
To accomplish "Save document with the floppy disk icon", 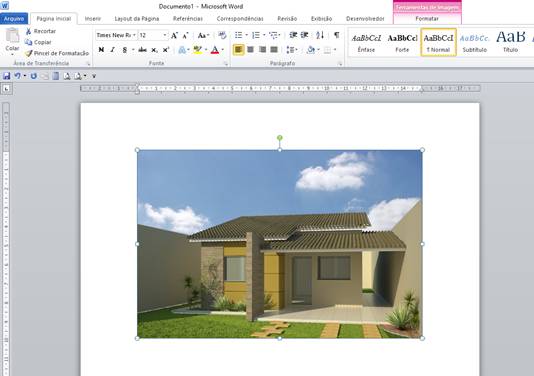I will click(x=6, y=76).
